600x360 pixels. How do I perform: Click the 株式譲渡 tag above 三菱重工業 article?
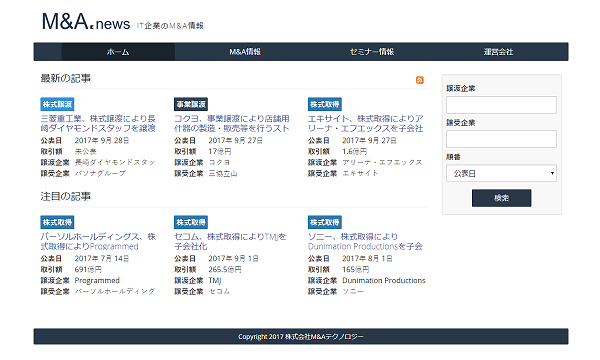pyautogui.click(x=57, y=104)
